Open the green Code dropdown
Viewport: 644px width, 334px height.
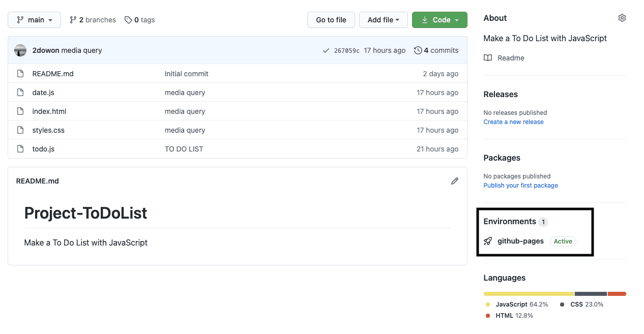click(440, 20)
